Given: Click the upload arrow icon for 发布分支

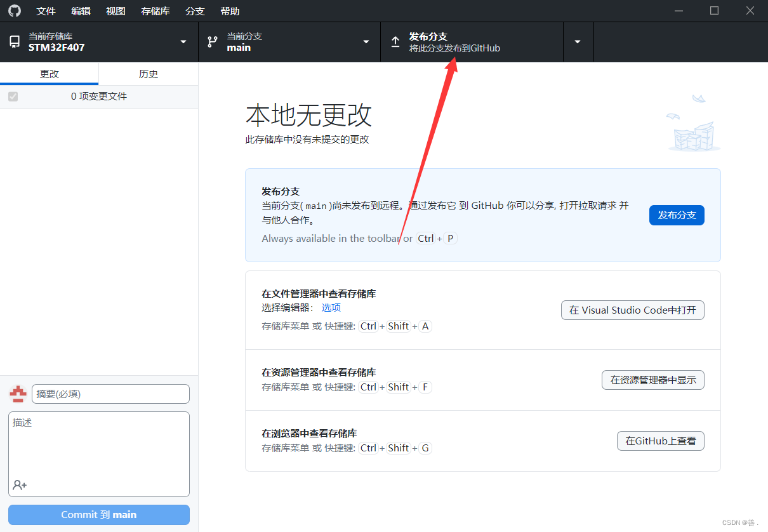Looking at the screenshot, I should [x=395, y=42].
